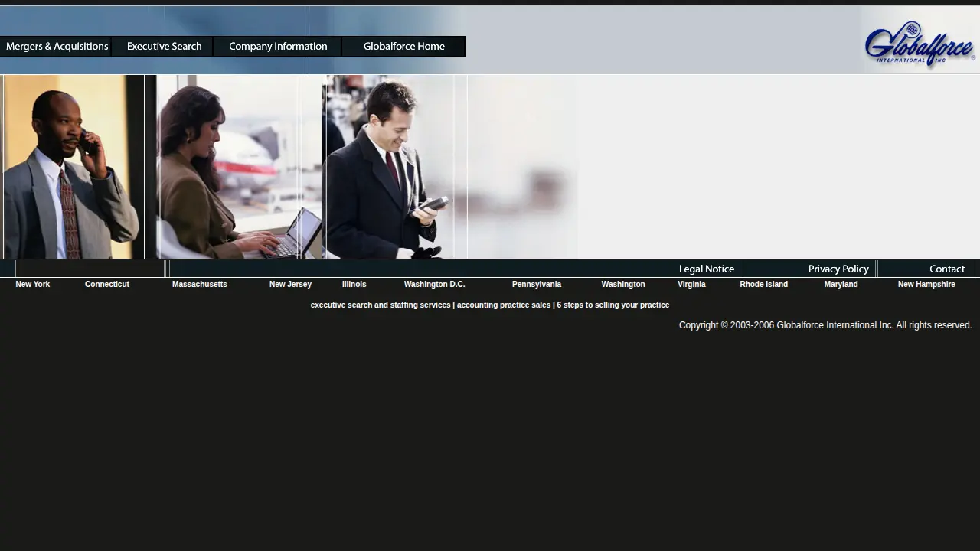Click the copyright Globalforce International text
980x551 pixels.
click(x=825, y=325)
